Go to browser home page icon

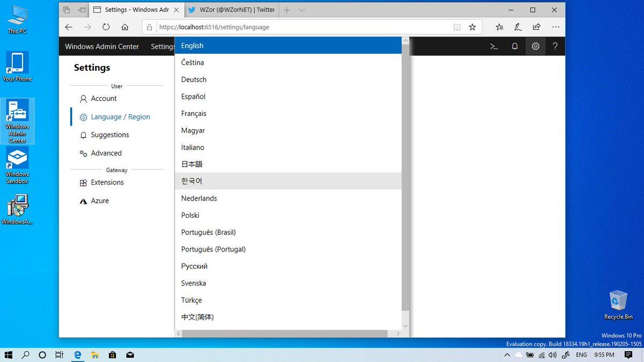125,27
